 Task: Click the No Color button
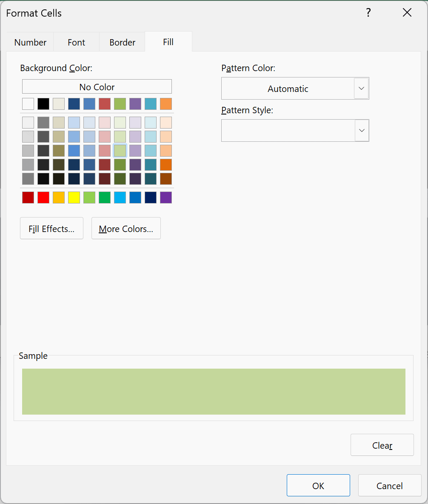click(x=97, y=87)
